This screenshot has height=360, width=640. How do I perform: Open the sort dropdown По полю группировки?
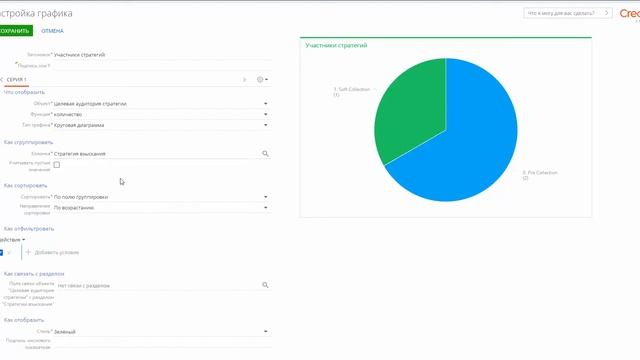point(265,197)
